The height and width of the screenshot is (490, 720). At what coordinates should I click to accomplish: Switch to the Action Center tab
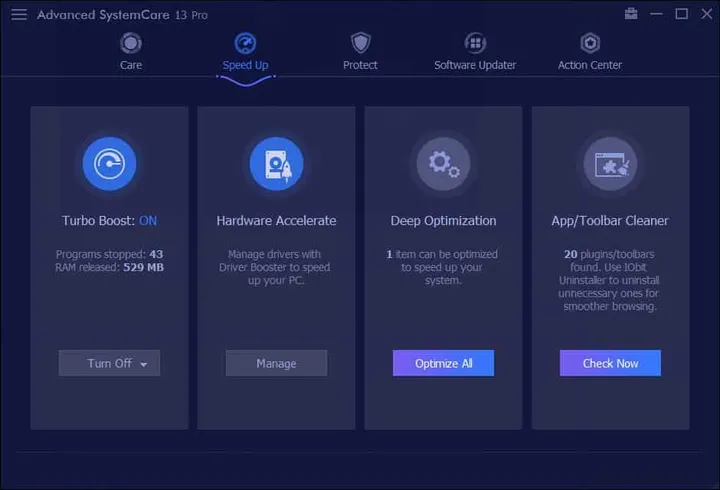point(590,65)
